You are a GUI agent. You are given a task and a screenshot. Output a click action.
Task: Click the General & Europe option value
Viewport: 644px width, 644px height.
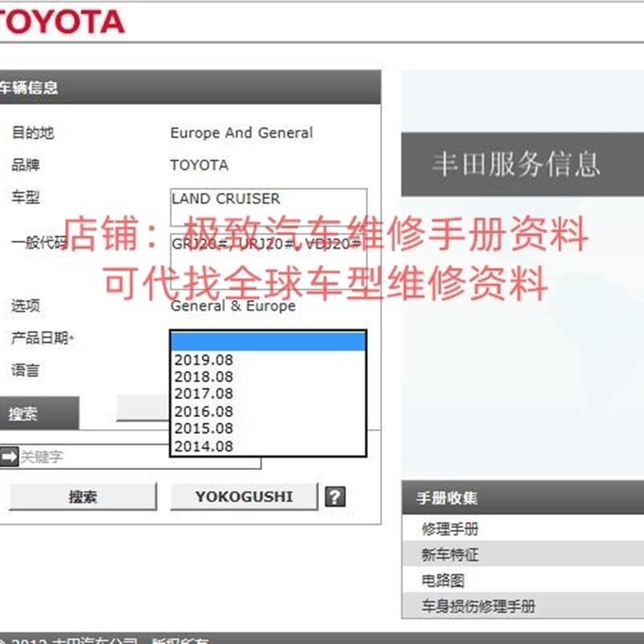[233, 306]
